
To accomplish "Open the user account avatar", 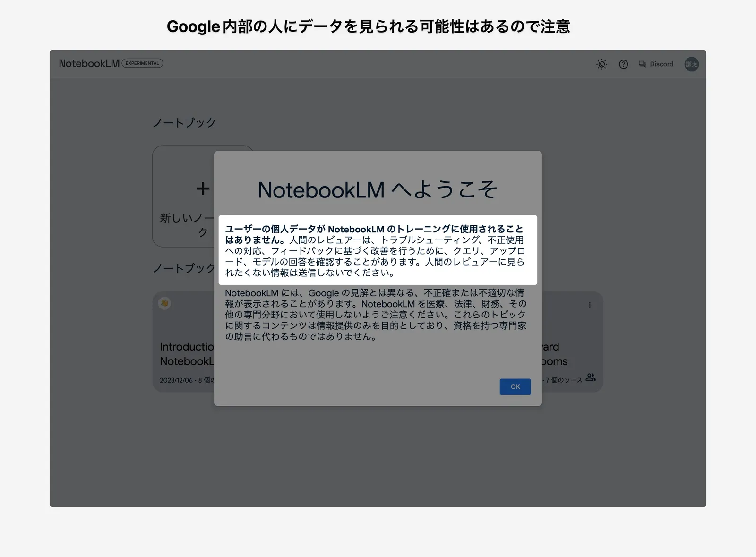I will pyautogui.click(x=692, y=64).
